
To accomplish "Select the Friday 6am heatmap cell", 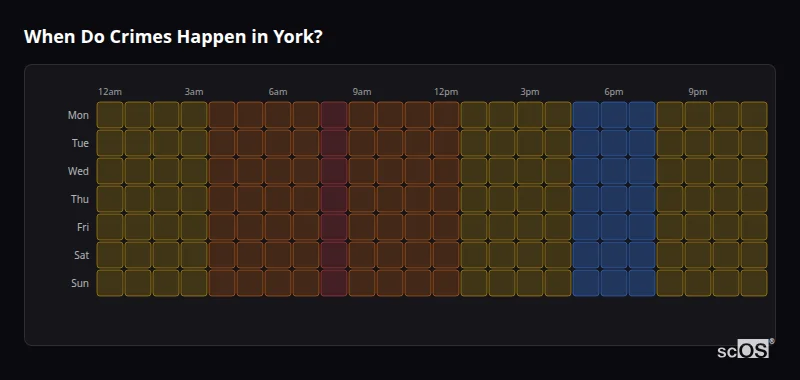I will pyautogui.click(x=278, y=227).
